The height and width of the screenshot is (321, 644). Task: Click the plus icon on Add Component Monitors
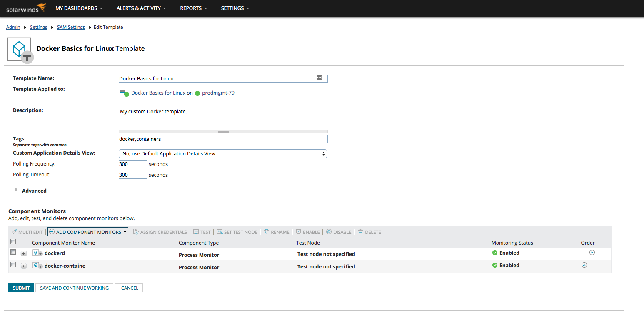(x=52, y=232)
